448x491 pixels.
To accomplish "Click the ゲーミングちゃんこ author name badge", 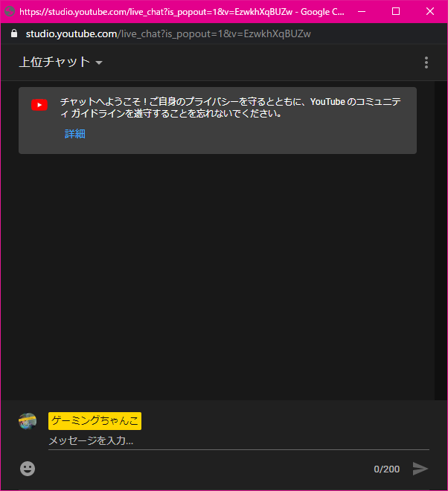I will coord(95,421).
